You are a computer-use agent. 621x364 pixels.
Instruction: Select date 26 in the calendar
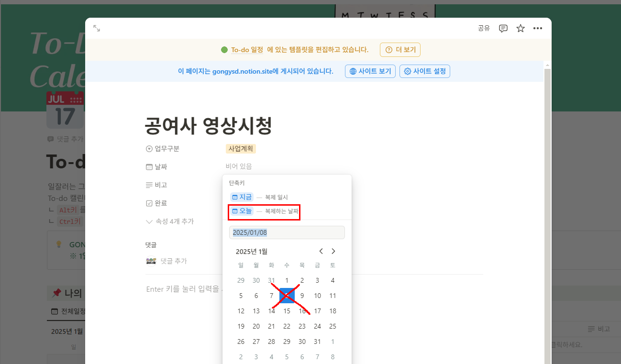pyautogui.click(x=241, y=342)
